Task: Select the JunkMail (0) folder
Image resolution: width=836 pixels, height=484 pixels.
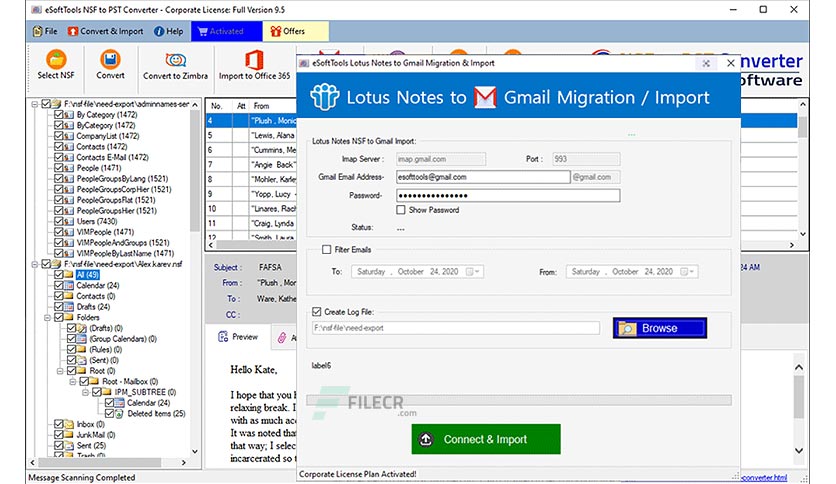Action: click(x=96, y=434)
